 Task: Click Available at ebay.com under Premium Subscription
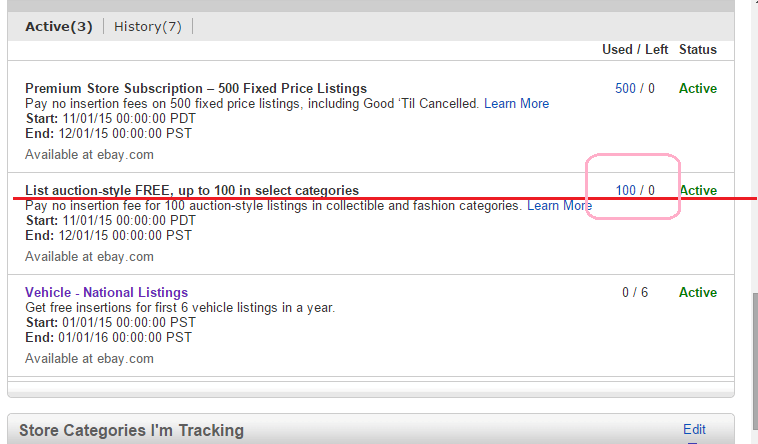[x=89, y=155]
